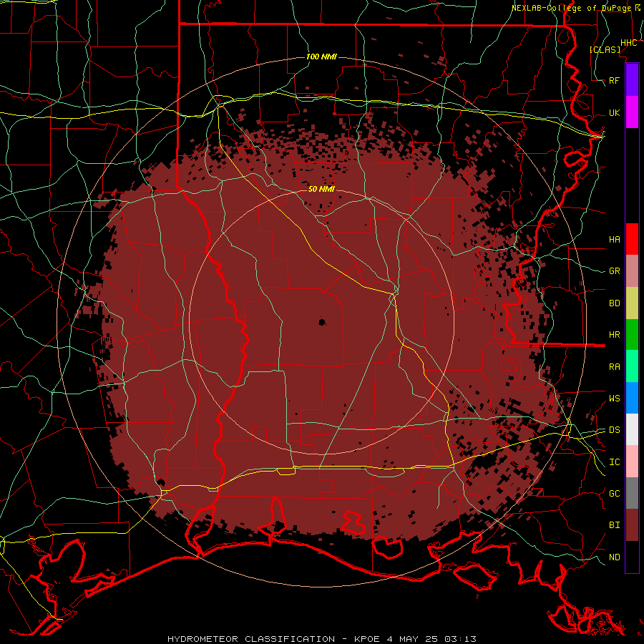This screenshot has height=644, width=644.
Task: Click the HR legend label
Action: [x=614, y=335]
